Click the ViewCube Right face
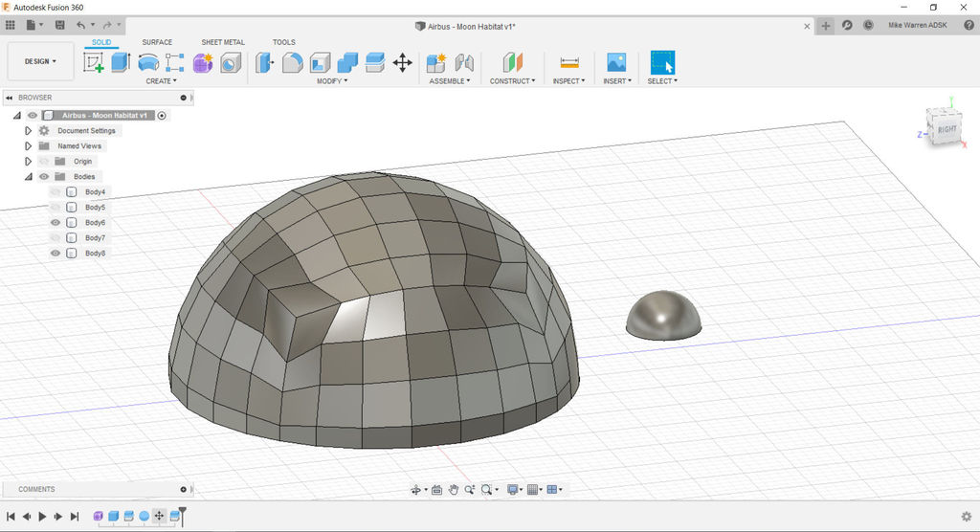Screen dimensions: 980x532 click(x=947, y=129)
